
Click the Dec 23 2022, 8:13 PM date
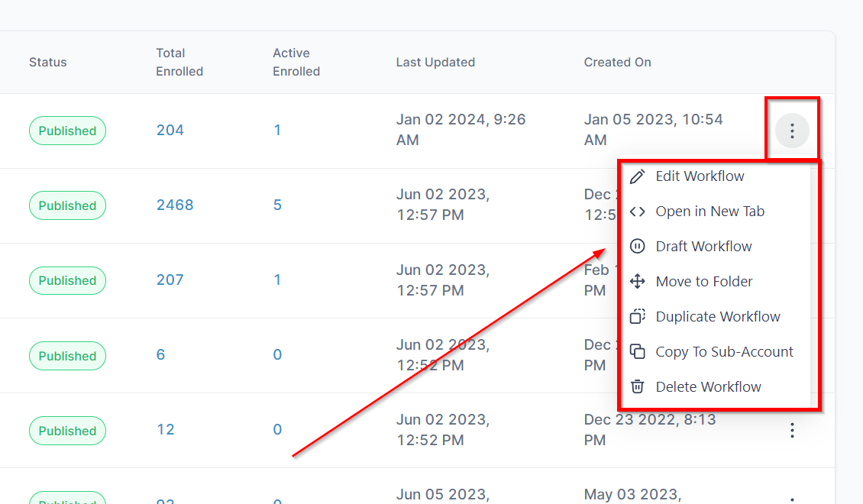point(650,430)
